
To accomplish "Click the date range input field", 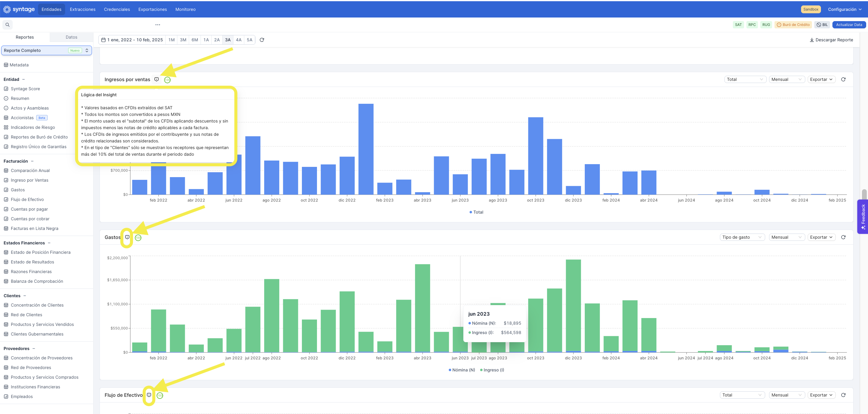I will [x=132, y=40].
